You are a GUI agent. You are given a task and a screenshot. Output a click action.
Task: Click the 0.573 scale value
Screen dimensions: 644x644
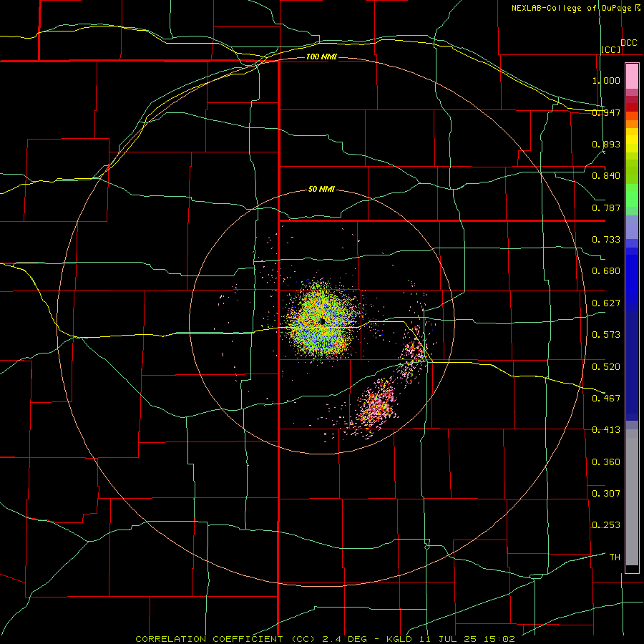click(x=606, y=335)
